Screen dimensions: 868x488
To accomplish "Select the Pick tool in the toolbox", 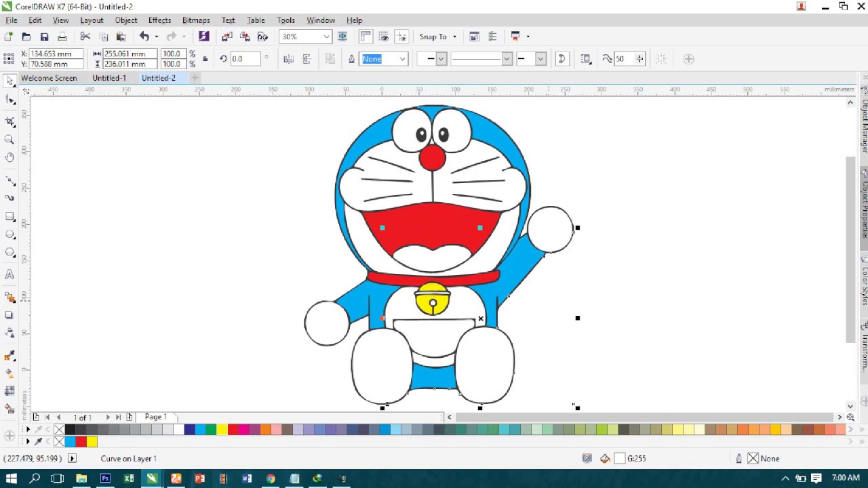I will point(9,81).
